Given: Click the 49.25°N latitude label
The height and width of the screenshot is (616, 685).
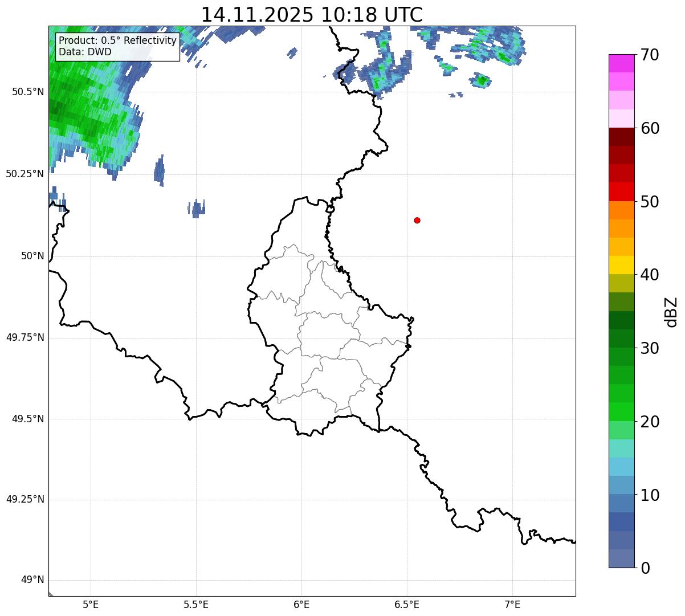Looking at the screenshot, I should click(25, 499).
